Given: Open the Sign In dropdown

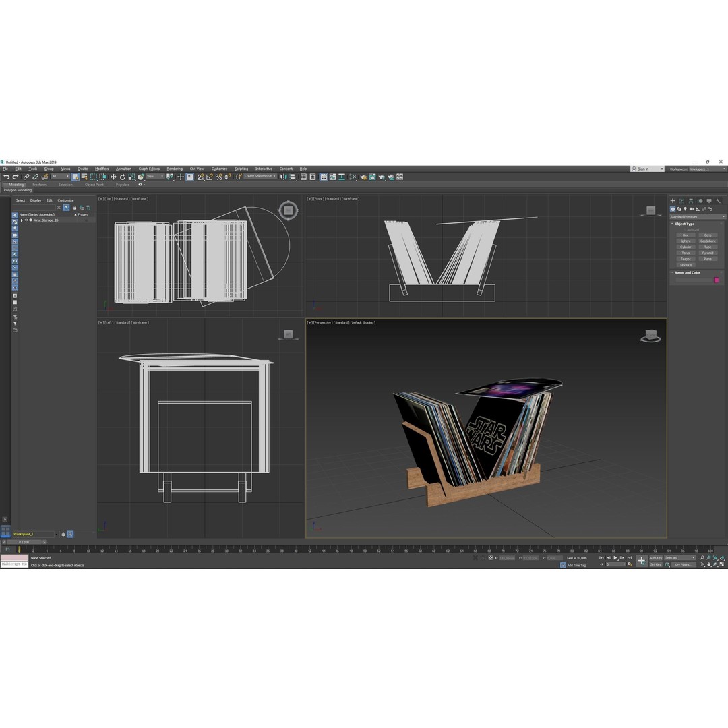Looking at the screenshot, I should point(647,169).
